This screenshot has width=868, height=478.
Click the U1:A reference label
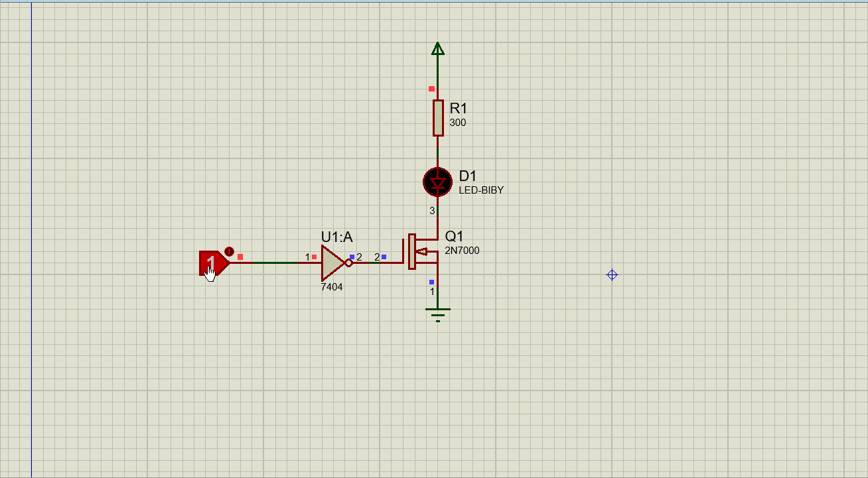pyautogui.click(x=336, y=237)
